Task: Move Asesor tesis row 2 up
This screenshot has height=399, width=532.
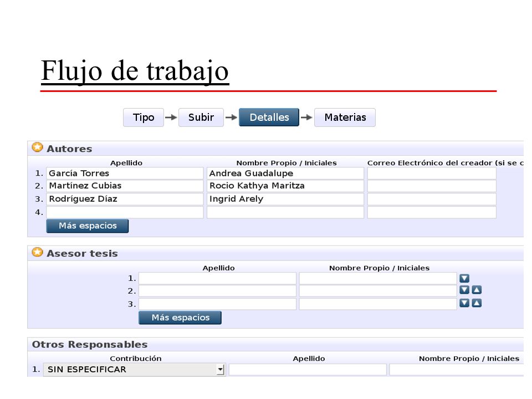Action: (x=477, y=290)
